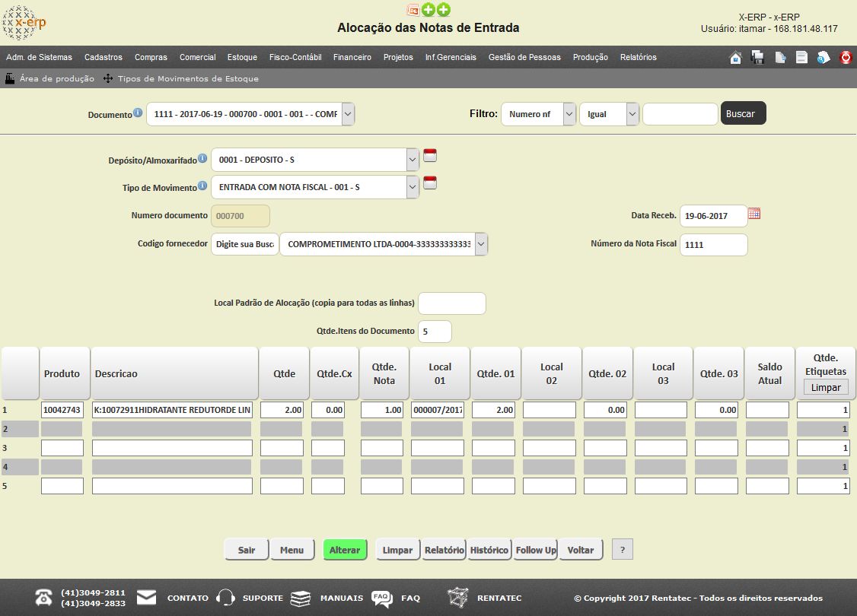Click the Follow Up button
Image resolution: width=857 pixels, height=616 pixels.
pos(535,550)
